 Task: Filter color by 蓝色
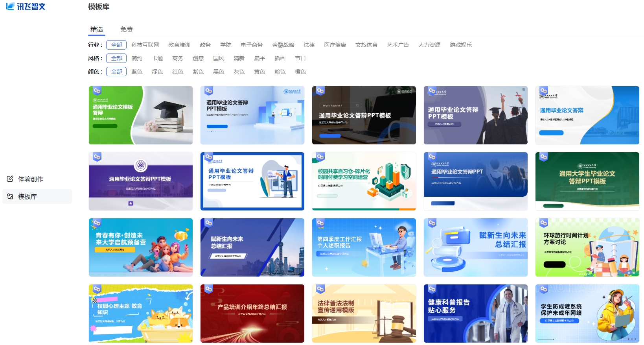pos(137,72)
